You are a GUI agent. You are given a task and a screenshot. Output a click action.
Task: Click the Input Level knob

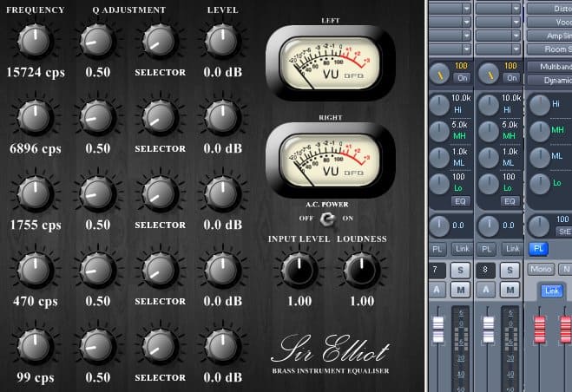(298, 271)
